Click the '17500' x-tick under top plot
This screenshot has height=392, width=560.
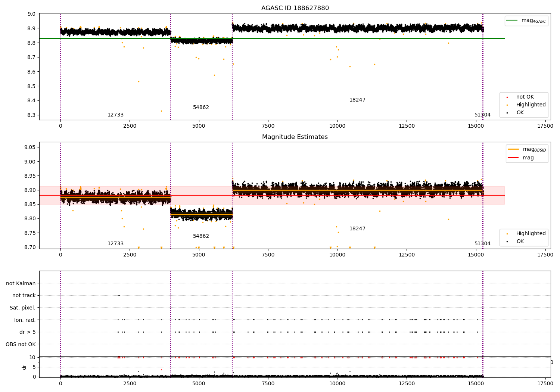click(x=545, y=126)
